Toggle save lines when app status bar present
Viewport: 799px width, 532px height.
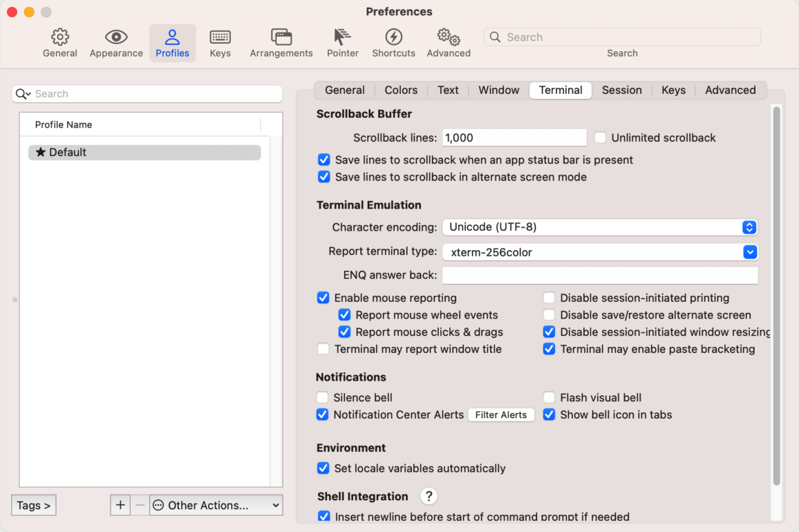pos(323,160)
